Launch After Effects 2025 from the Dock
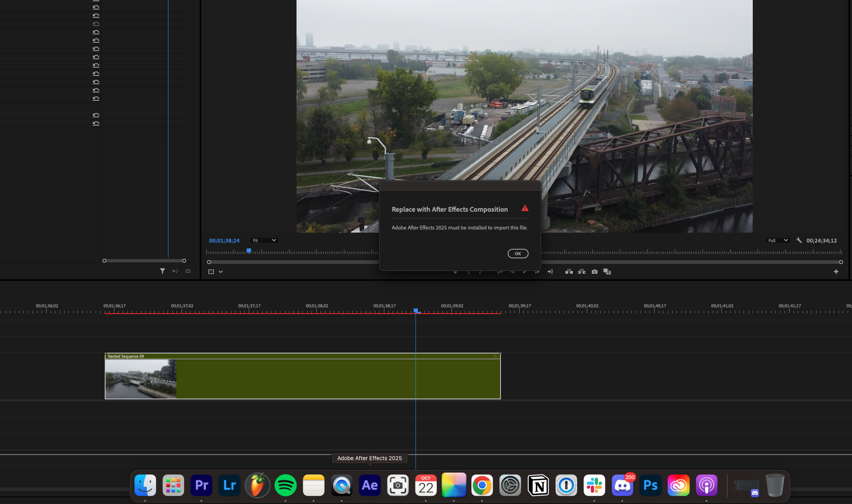The image size is (852, 504). pos(369,485)
